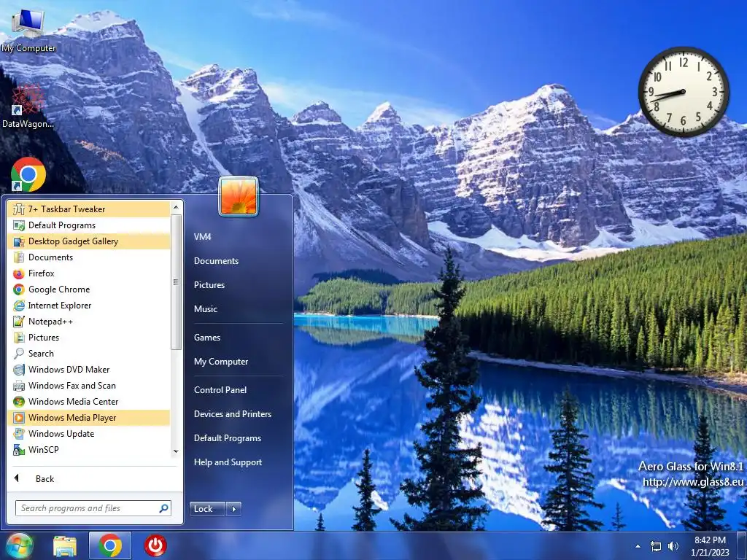The width and height of the screenshot is (747, 560).
Task: Open the volume speaker tray icon
Action: (673, 547)
